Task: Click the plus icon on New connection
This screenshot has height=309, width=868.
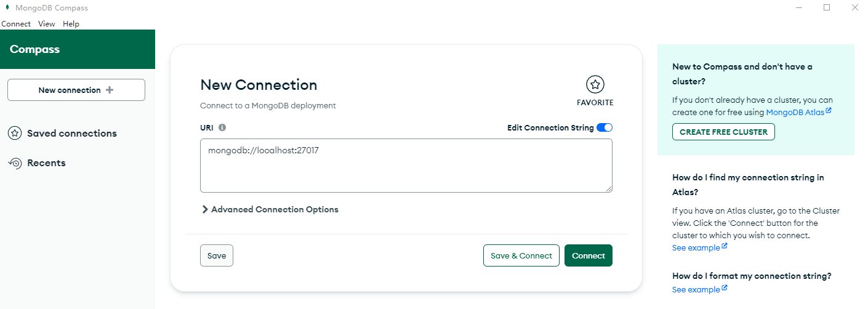Action: tap(110, 90)
